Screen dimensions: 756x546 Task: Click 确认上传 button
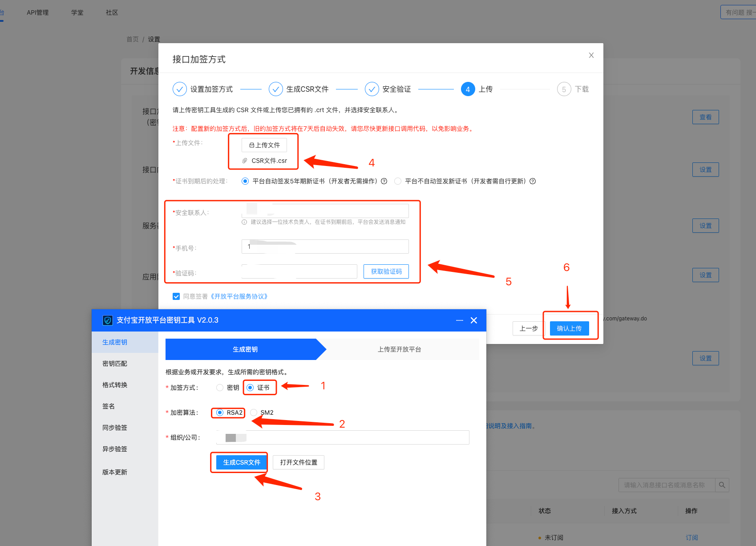pos(570,328)
